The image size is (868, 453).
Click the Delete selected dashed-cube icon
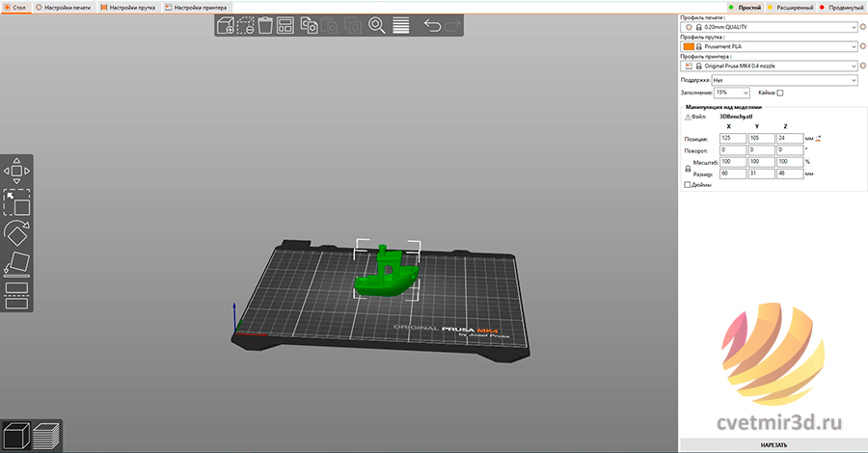pos(245,25)
